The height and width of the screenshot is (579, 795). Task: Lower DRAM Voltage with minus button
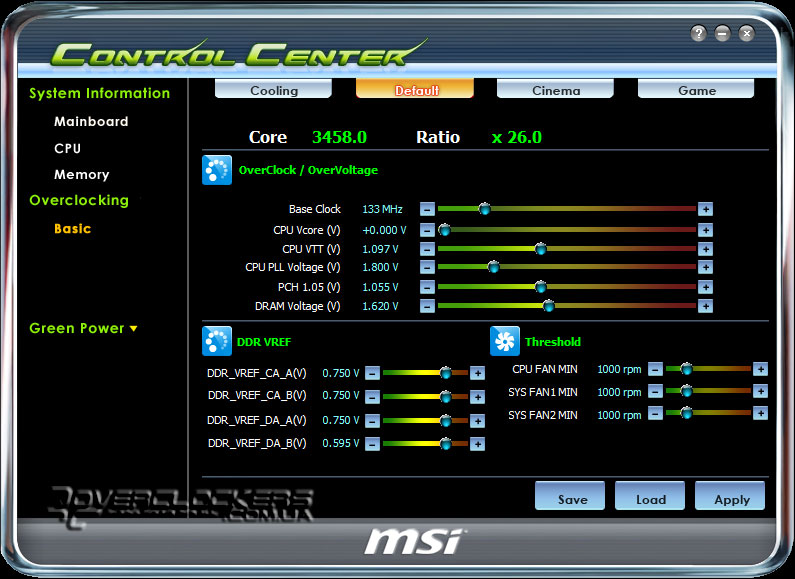[x=427, y=306]
